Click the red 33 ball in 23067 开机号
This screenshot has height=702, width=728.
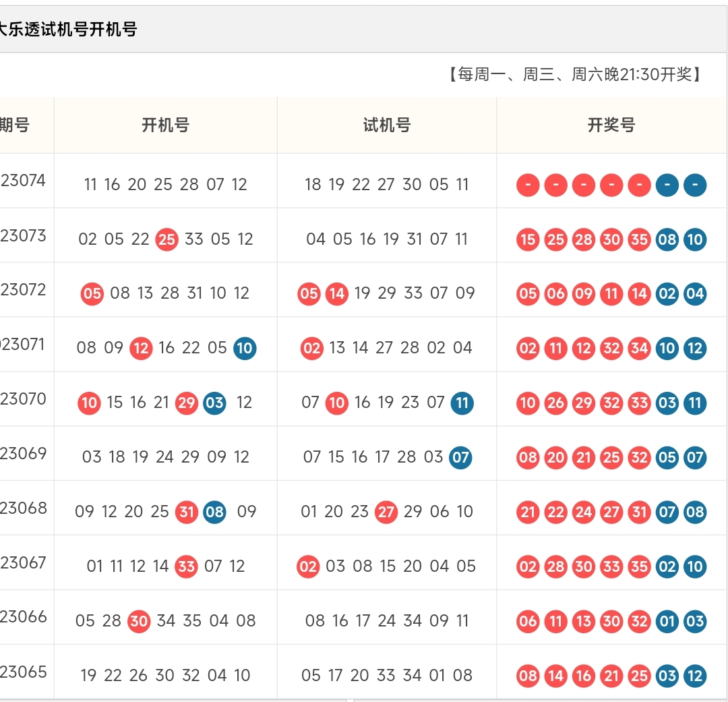point(187,567)
